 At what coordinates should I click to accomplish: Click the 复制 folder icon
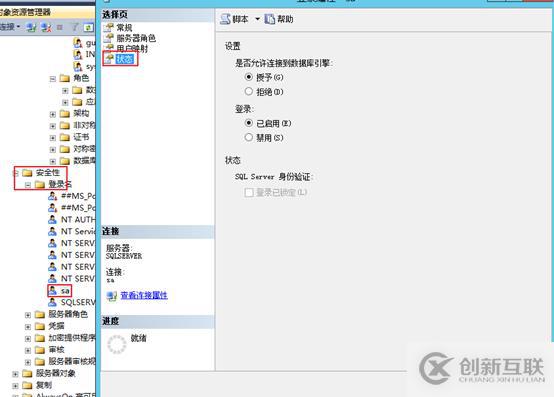pyautogui.click(x=27, y=385)
